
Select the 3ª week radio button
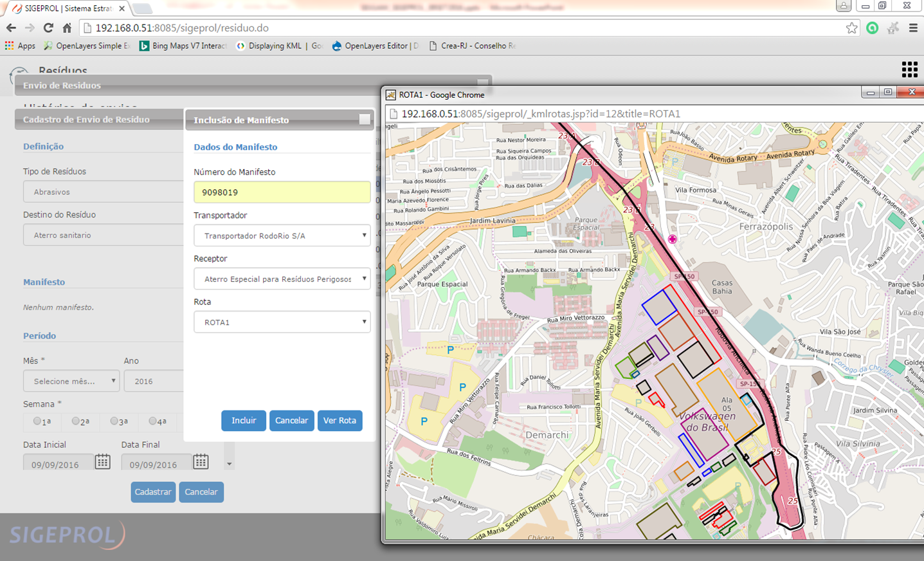[x=114, y=421]
